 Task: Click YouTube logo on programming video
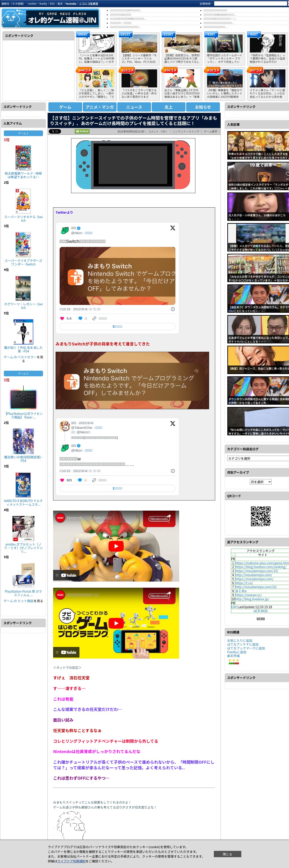69,652
